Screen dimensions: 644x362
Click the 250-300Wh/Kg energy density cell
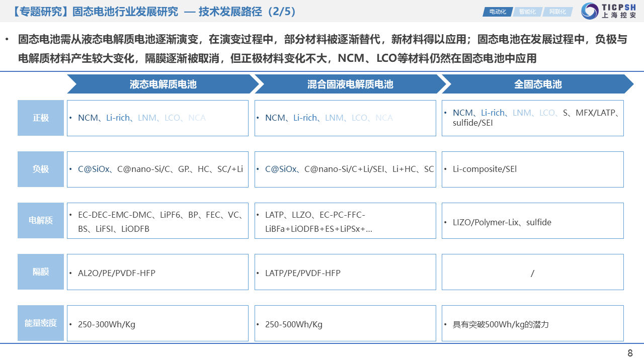(x=157, y=323)
